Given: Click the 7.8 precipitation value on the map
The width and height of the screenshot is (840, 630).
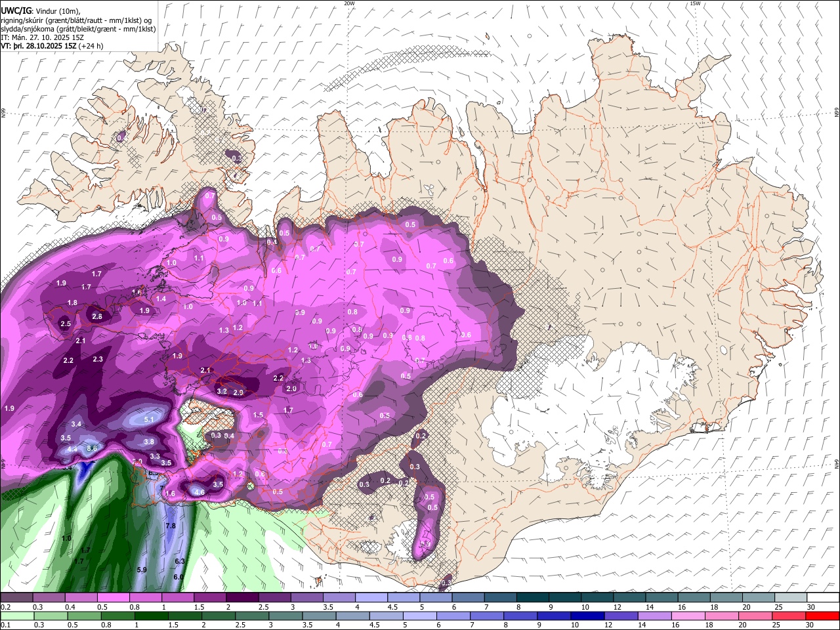Looking at the screenshot, I should pyautogui.click(x=171, y=526).
